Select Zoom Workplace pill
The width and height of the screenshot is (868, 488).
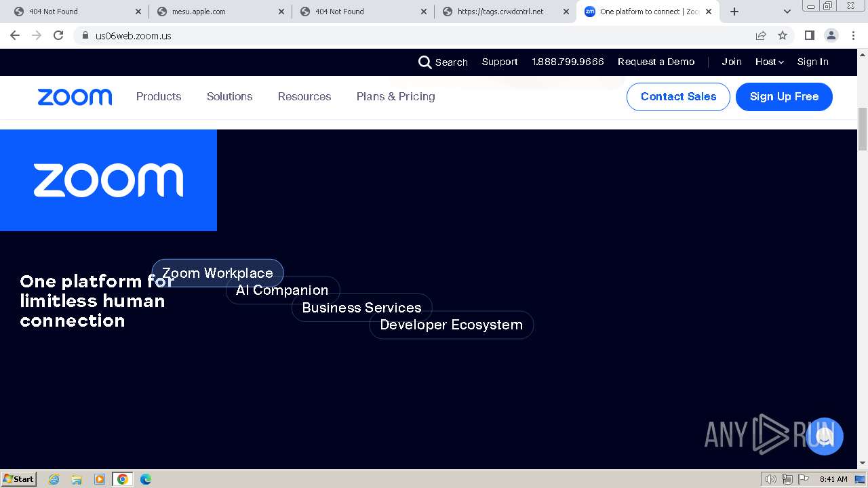pos(218,273)
